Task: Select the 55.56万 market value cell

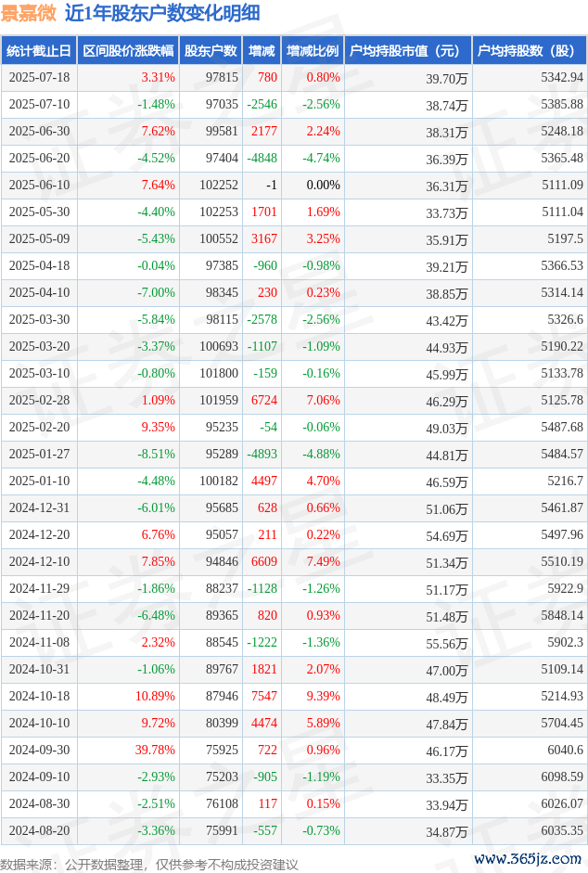Action: click(x=447, y=644)
